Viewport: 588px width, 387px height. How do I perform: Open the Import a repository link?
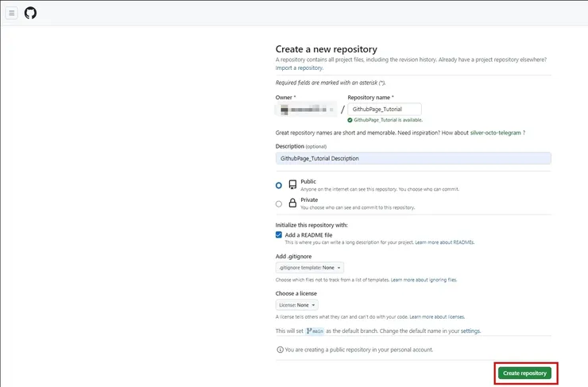click(300, 68)
